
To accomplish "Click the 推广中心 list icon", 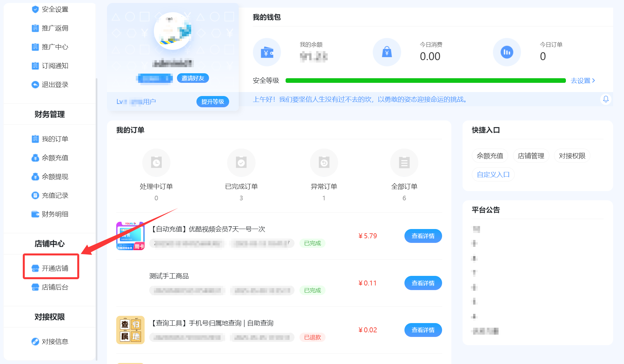I will tap(35, 47).
